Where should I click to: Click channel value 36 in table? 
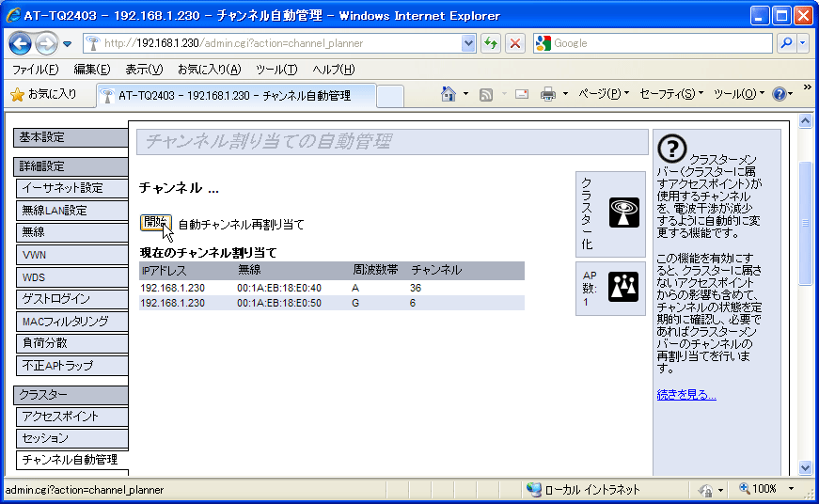tap(416, 289)
